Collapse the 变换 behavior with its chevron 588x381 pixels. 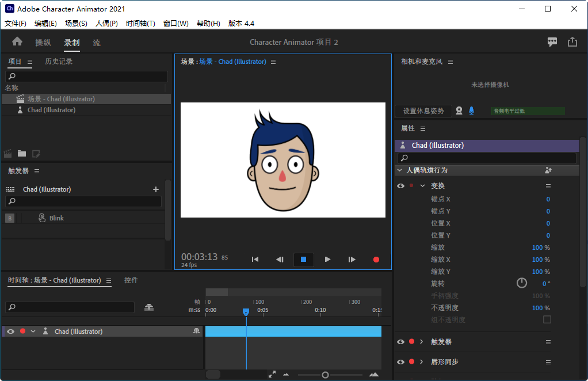[x=422, y=185]
